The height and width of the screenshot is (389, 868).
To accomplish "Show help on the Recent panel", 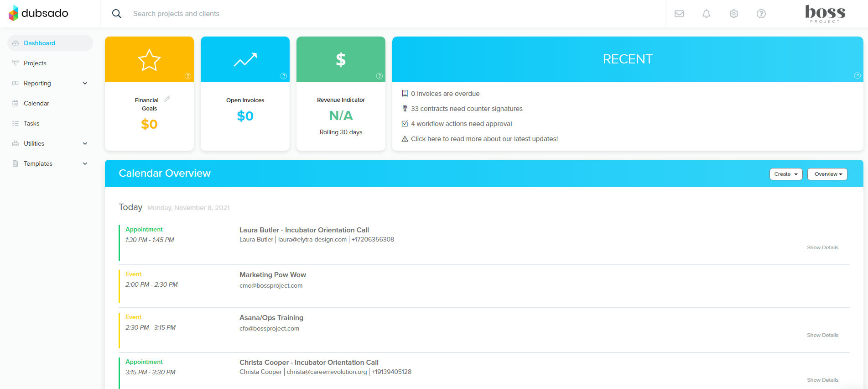I will 858,76.
